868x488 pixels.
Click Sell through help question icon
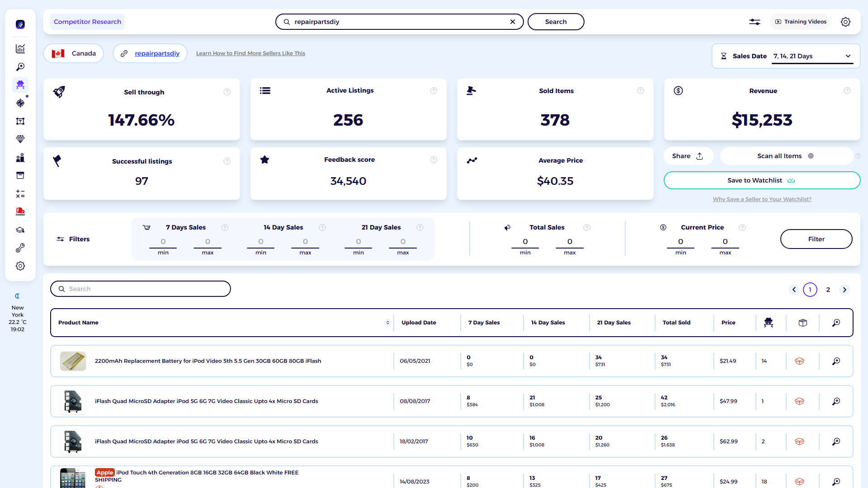coord(227,92)
